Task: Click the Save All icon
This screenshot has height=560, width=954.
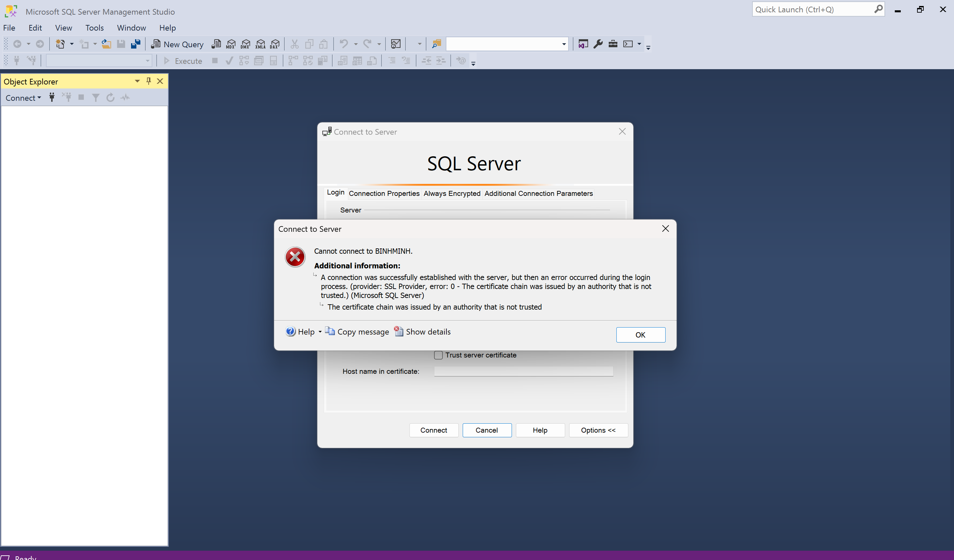Action: tap(135, 44)
